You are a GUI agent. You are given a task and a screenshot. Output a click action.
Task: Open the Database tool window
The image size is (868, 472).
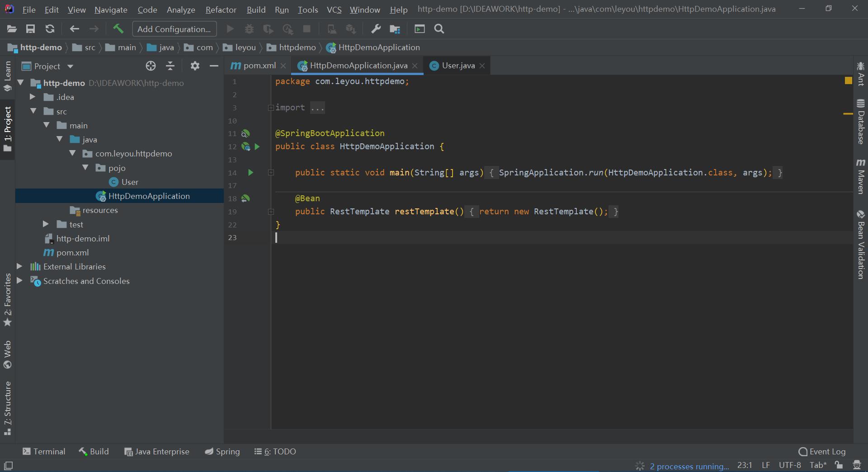861,122
